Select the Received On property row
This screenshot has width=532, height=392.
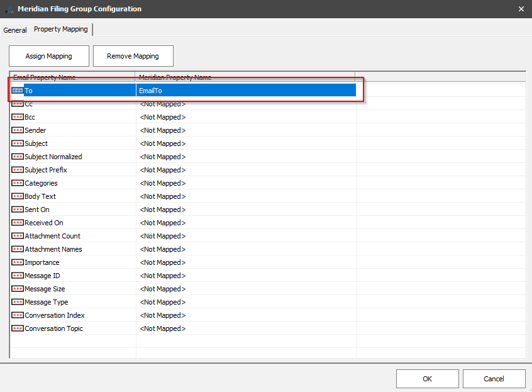pyautogui.click(x=183, y=223)
